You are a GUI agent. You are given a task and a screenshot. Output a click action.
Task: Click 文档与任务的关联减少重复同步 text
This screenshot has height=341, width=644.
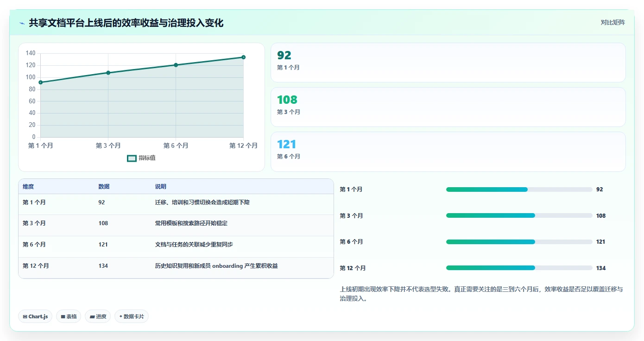(194, 245)
